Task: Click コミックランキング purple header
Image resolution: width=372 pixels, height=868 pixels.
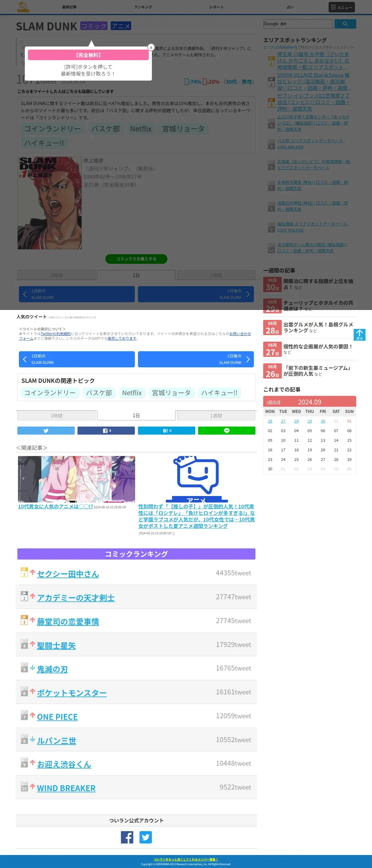Action: [136, 554]
